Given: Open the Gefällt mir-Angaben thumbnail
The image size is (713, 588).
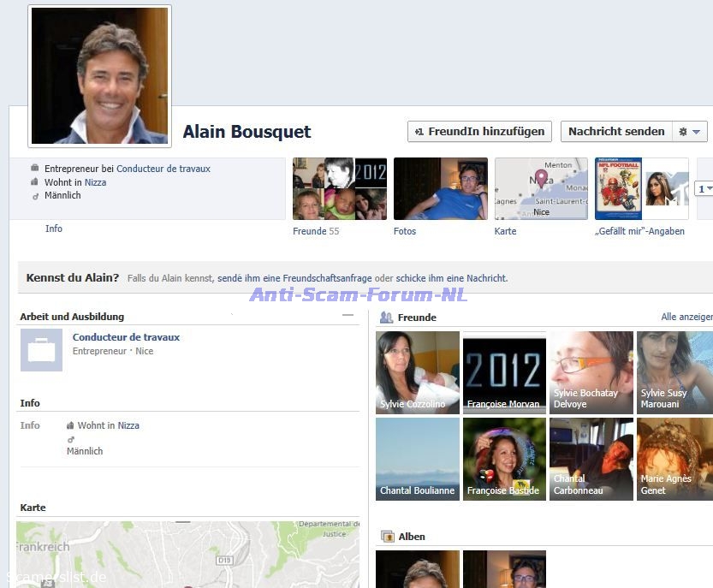Looking at the screenshot, I should pos(641,188).
